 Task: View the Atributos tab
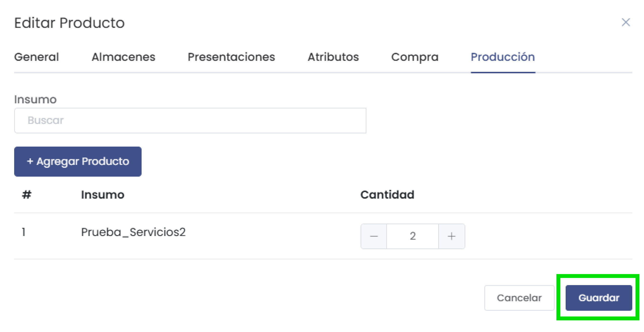point(334,57)
